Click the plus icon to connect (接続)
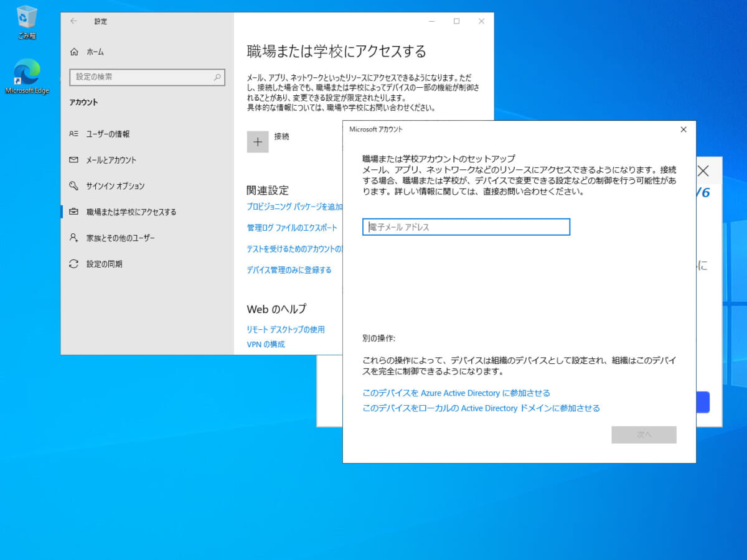Screen dimensions: 747x560 258,142
